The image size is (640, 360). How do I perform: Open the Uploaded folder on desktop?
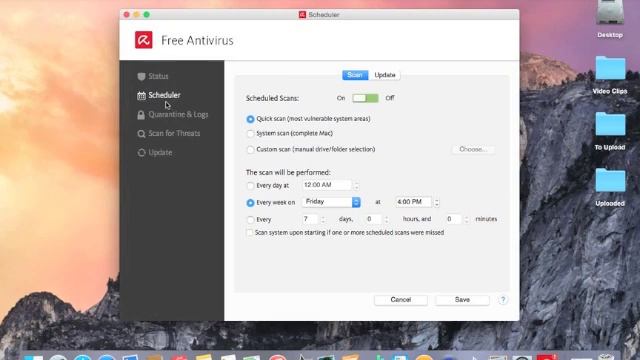(x=610, y=180)
